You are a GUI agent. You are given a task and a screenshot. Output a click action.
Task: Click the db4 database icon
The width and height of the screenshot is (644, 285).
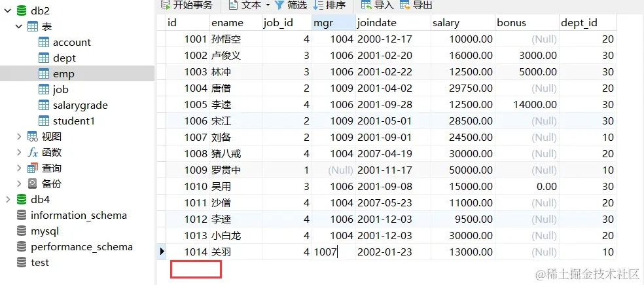point(22,199)
